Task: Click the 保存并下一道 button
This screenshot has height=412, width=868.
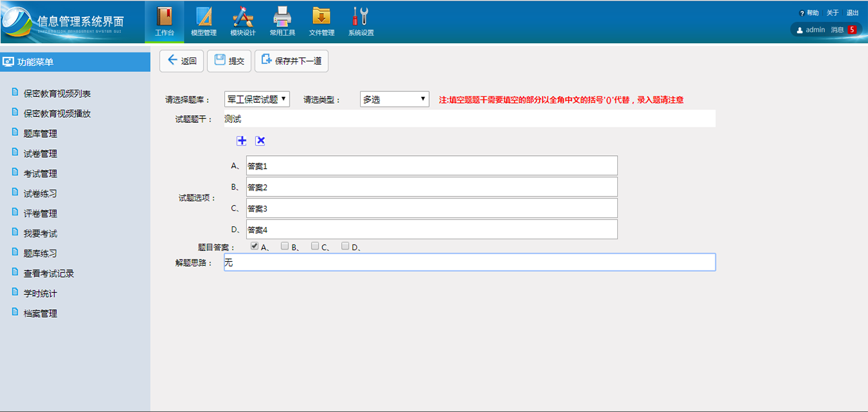Action: coord(291,61)
